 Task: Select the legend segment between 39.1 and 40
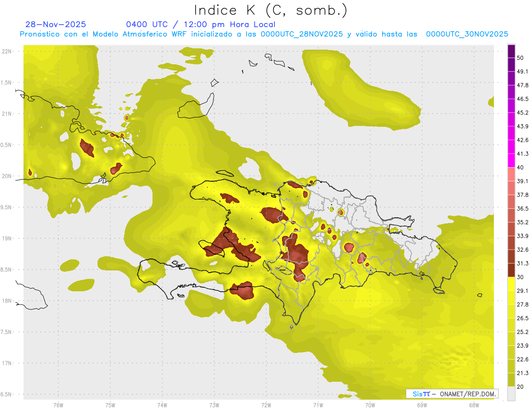pos(511,174)
